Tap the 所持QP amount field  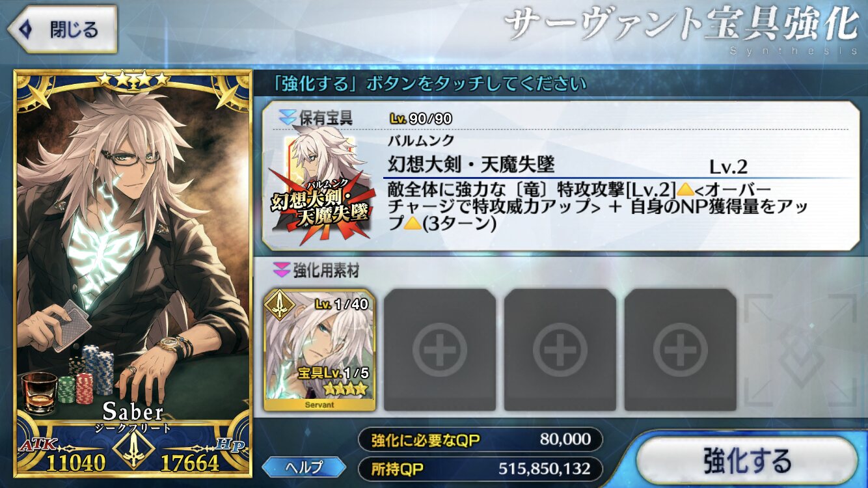coord(480,468)
